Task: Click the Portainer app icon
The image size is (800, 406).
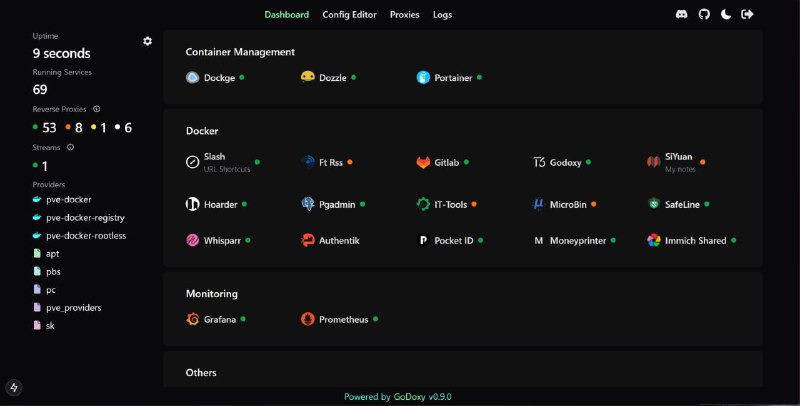Action: (x=424, y=77)
